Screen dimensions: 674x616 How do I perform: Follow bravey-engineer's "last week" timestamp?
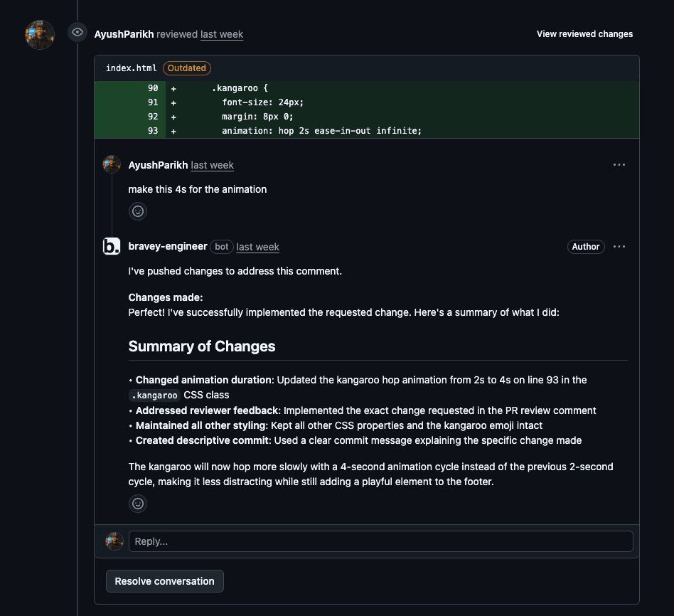click(257, 246)
